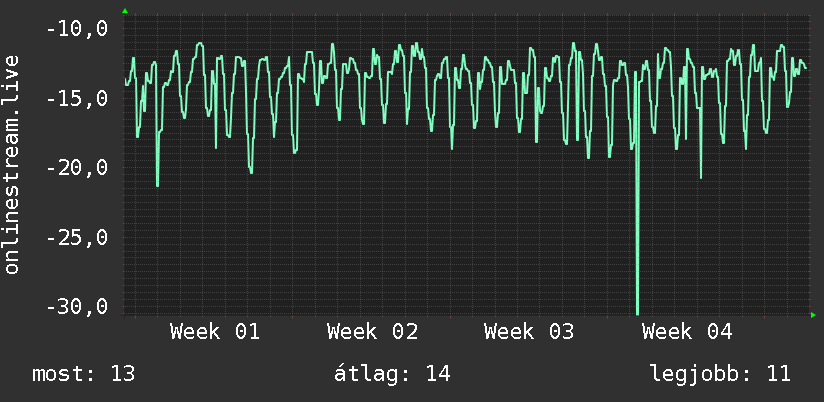The width and height of the screenshot is (824, 402).
Task: Click the -30,0 y-axis value
Action: coord(77,306)
